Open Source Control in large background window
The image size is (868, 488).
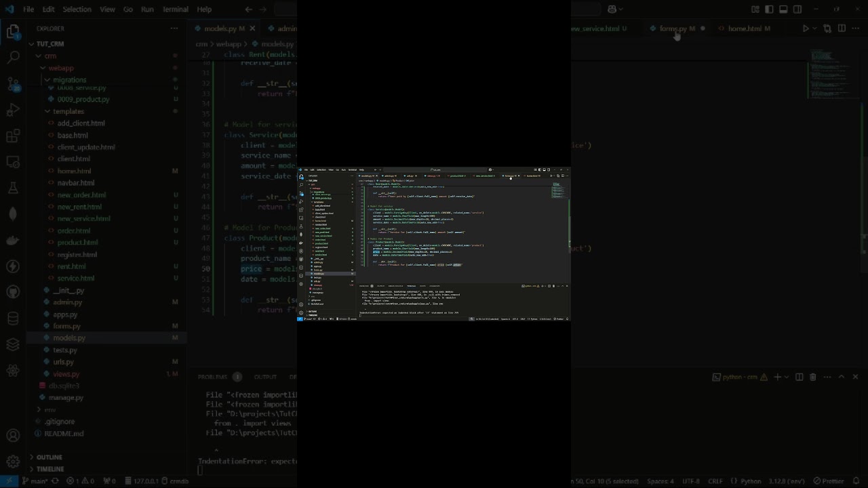tap(13, 83)
